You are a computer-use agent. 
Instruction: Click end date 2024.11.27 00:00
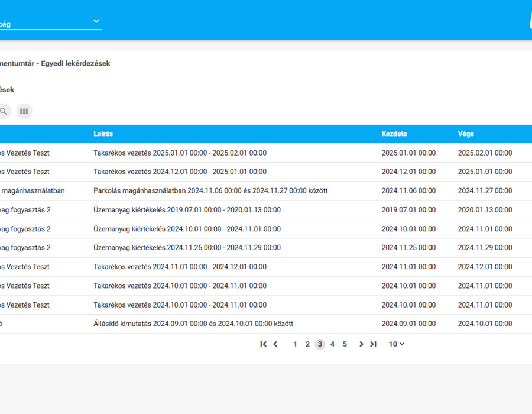(x=485, y=190)
